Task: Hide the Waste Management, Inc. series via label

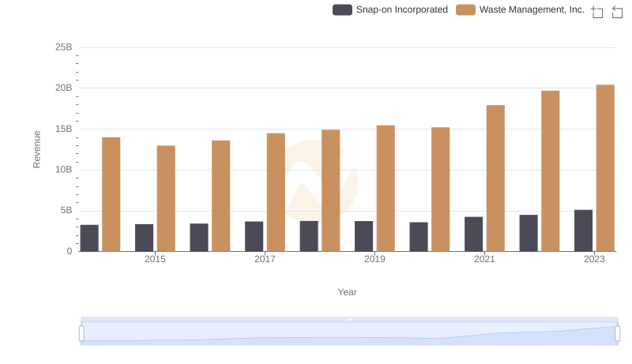Action: pos(532,9)
